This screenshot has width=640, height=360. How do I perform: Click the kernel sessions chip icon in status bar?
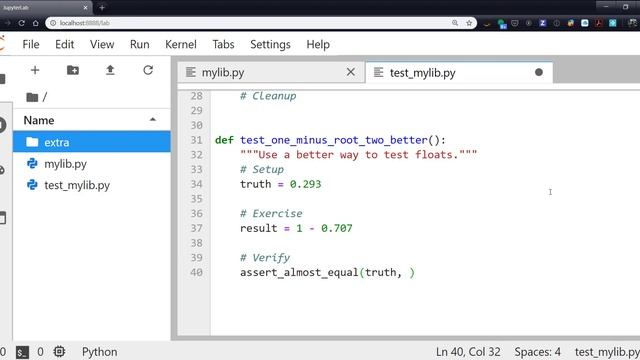[x=59, y=351]
